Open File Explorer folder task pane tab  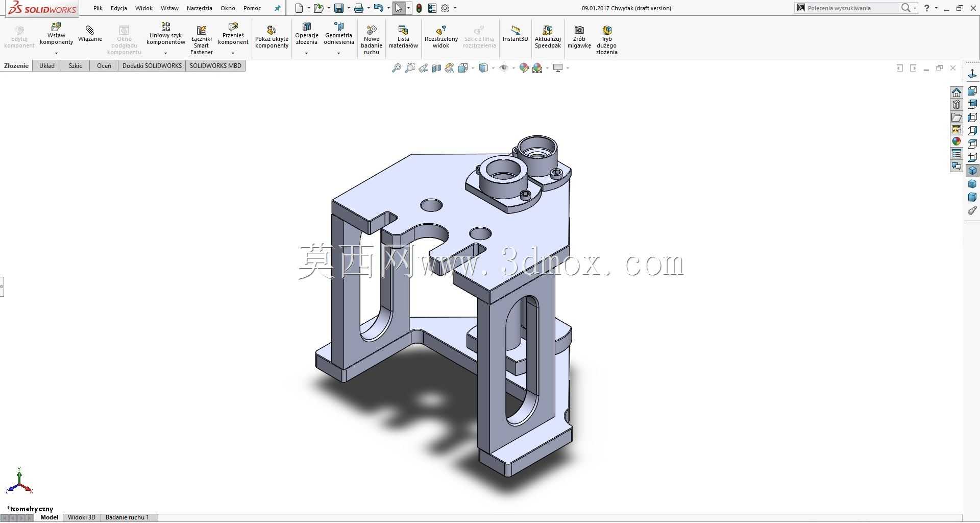pyautogui.click(x=957, y=117)
